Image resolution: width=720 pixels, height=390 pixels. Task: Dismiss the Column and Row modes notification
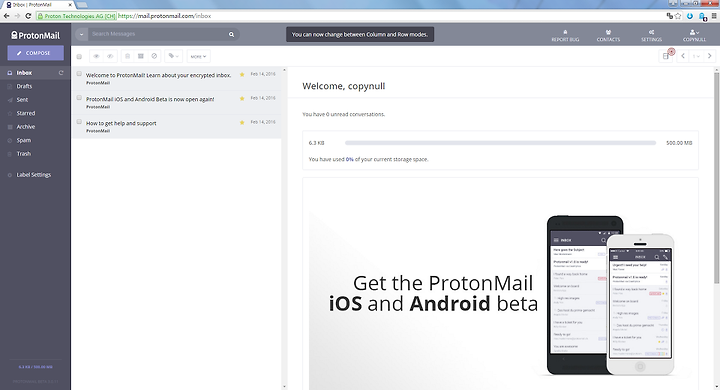360,34
